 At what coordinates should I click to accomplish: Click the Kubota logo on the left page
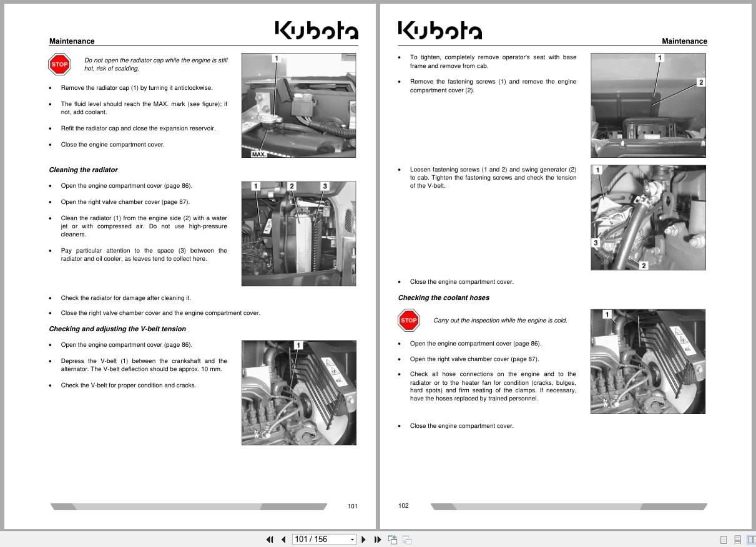click(x=317, y=29)
